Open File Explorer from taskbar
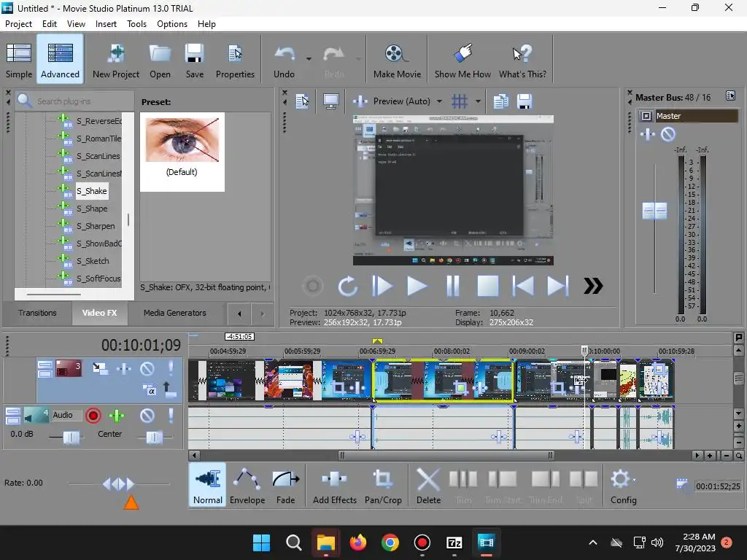747x560 pixels. coord(326,542)
